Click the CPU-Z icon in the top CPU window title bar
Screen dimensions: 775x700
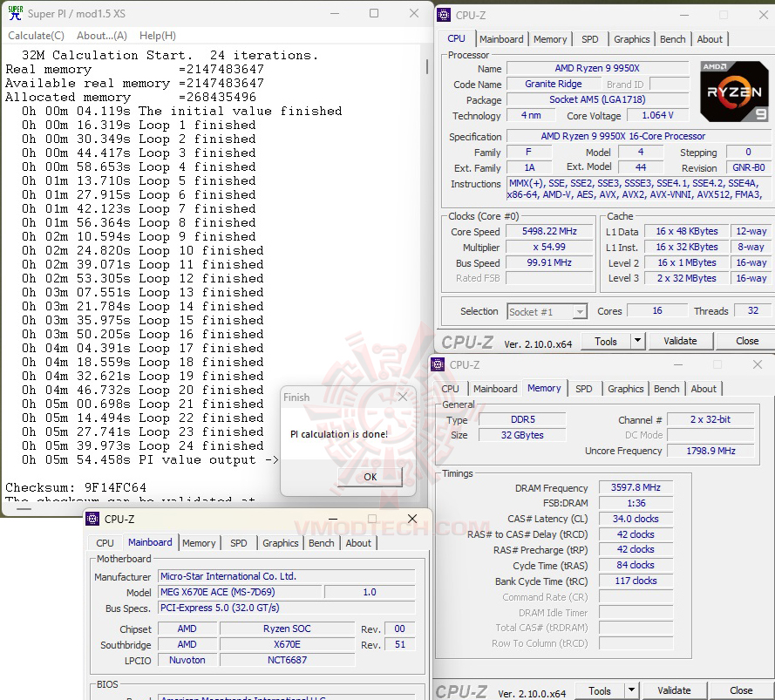[x=444, y=15]
